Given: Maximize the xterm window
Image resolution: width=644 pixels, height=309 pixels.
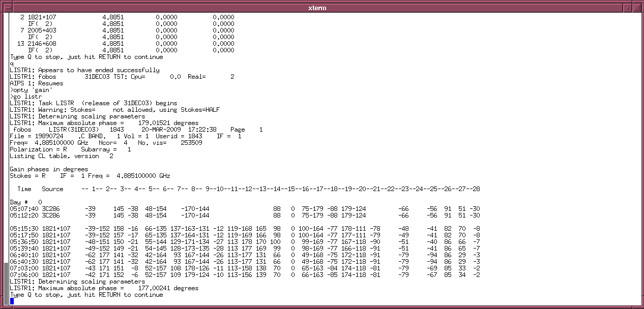Looking at the screenshot, I should [x=636, y=8].
